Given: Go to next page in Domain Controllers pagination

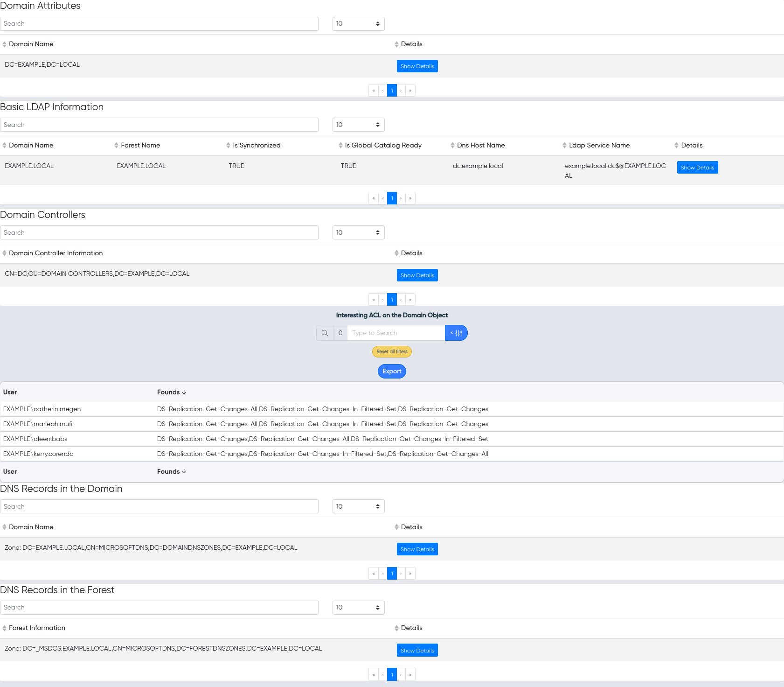Looking at the screenshot, I should point(401,300).
